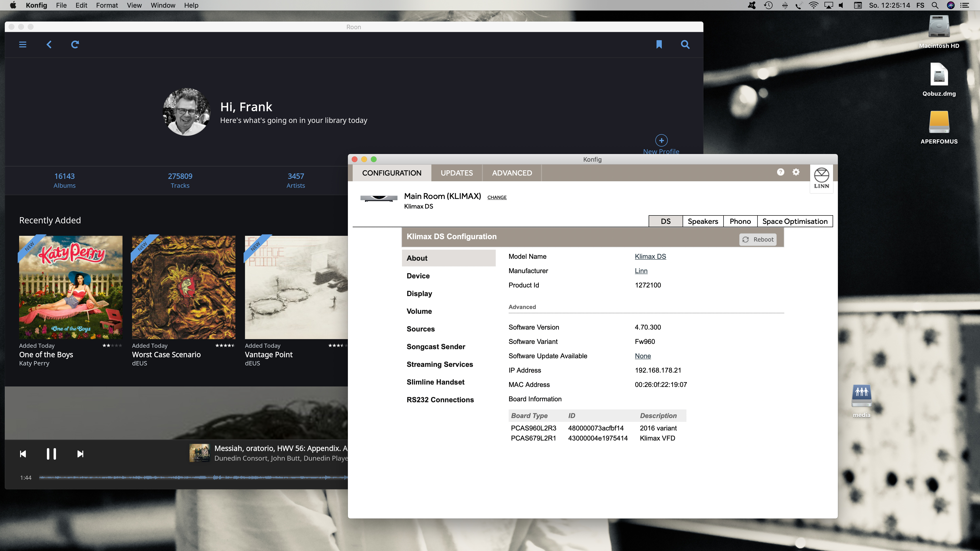980x551 pixels.
Task: Select the Phono tab
Action: (740, 221)
